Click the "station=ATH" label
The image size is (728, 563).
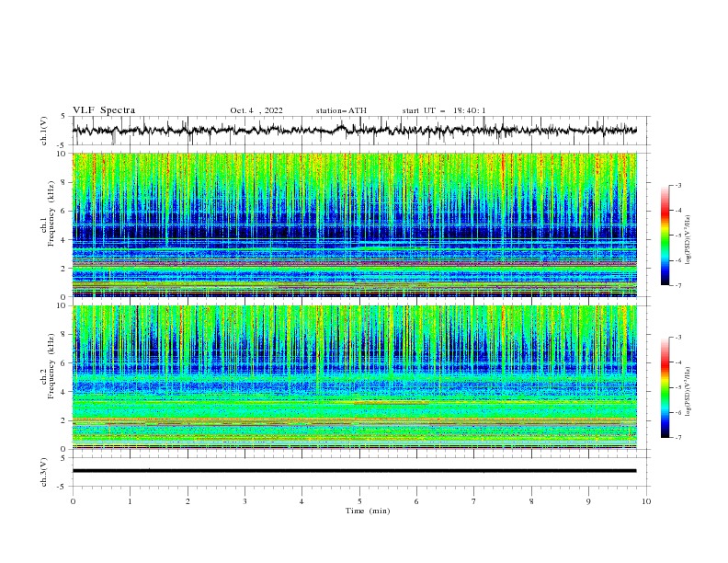pyautogui.click(x=341, y=110)
